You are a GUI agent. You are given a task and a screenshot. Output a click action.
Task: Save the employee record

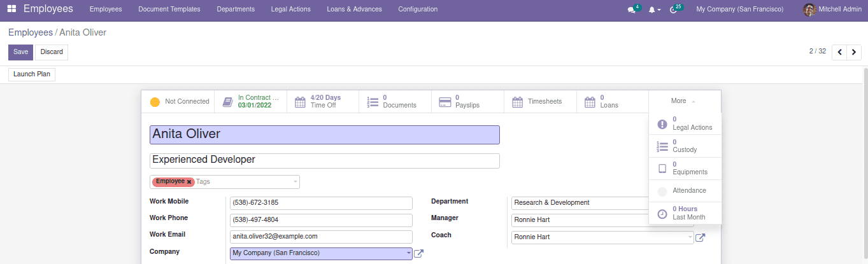click(x=20, y=52)
